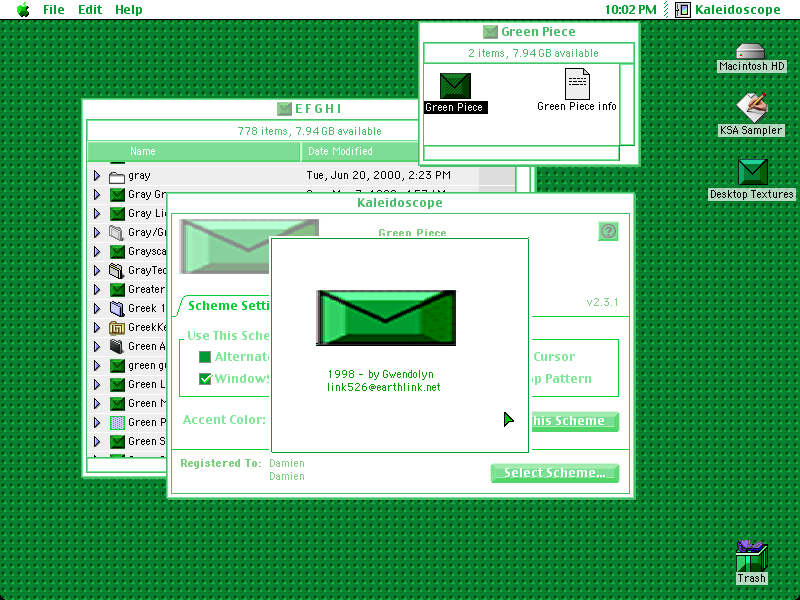Select the Greek 1 file icon
The image size is (800, 600).
(117, 309)
